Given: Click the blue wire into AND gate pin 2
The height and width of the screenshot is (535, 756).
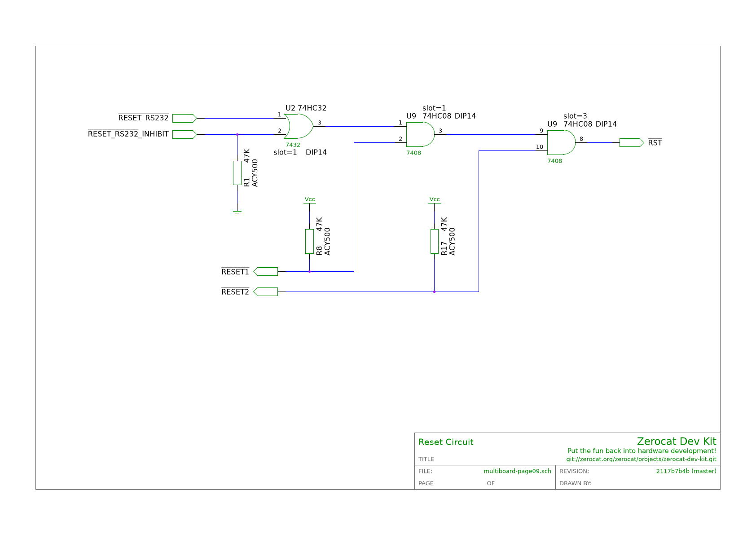Looking at the screenshot, I should coord(354,207).
